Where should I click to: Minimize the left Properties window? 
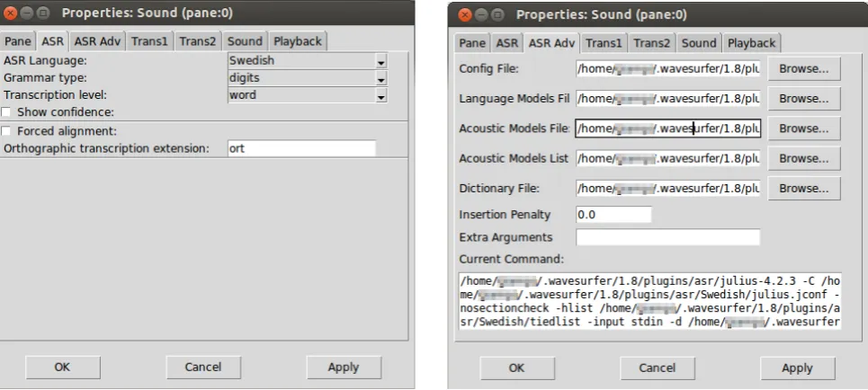pyautogui.click(x=26, y=13)
